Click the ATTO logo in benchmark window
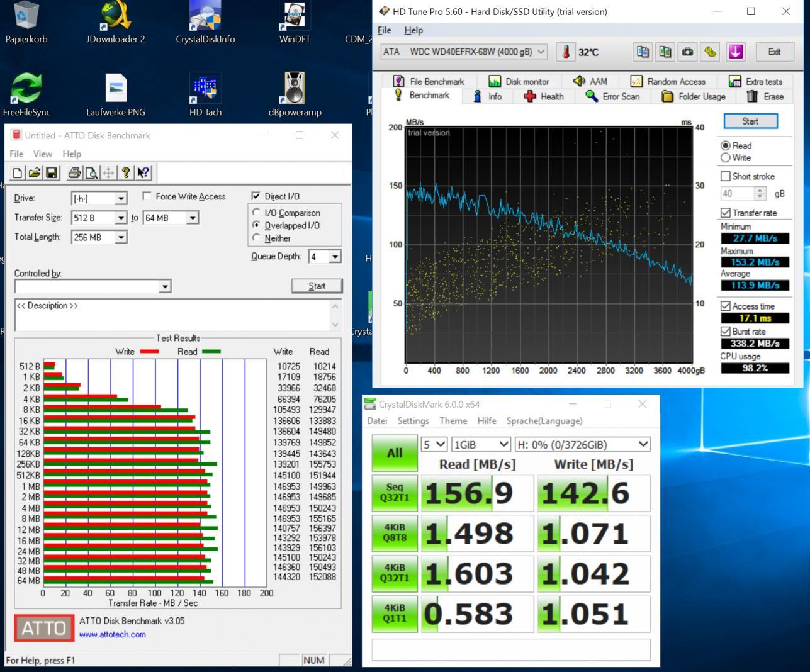The width and height of the screenshot is (810, 672). pyautogui.click(x=44, y=628)
